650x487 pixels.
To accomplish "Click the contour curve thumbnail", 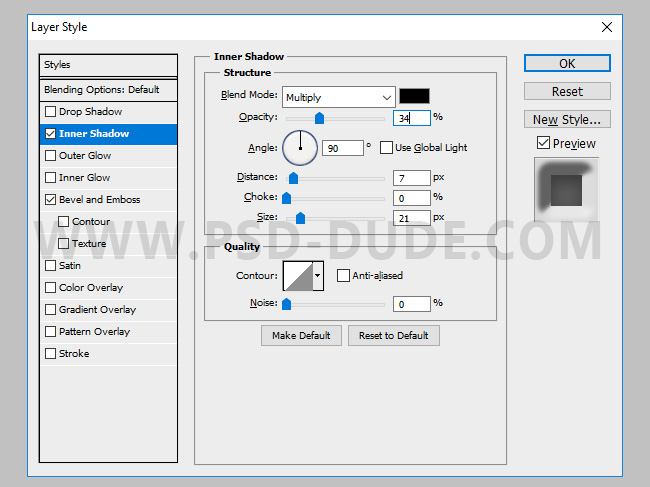I will 298,276.
